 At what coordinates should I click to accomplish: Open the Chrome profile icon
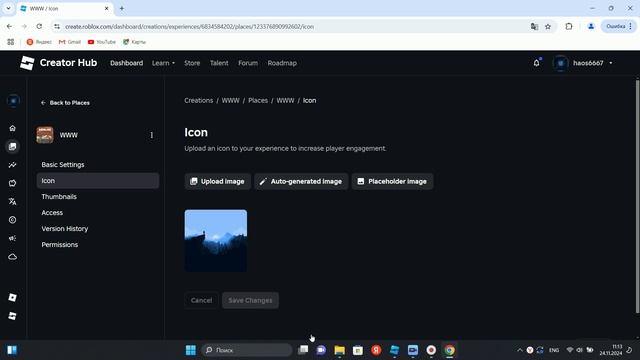pos(591,27)
